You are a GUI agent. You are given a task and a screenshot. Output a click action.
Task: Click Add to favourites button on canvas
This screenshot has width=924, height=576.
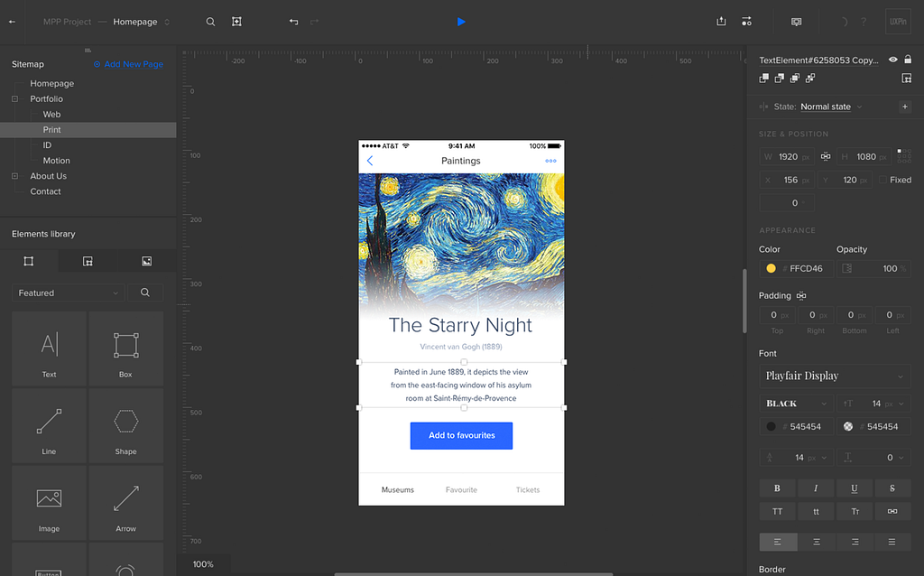click(461, 436)
